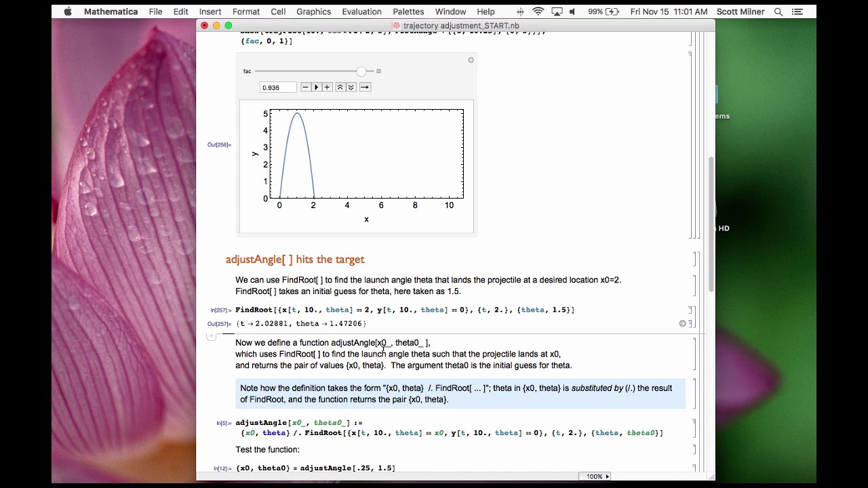Click the fac slider thumb

point(361,71)
